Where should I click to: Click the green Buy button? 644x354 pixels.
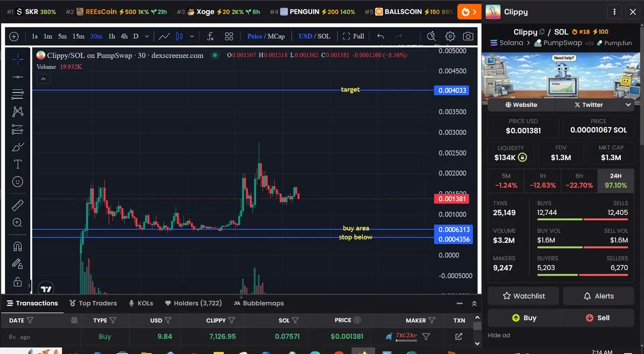point(524,317)
